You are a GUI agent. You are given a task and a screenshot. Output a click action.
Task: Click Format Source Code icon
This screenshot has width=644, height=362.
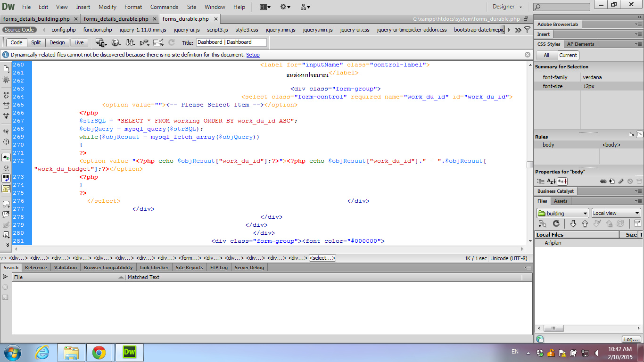pyautogui.click(x=6, y=234)
